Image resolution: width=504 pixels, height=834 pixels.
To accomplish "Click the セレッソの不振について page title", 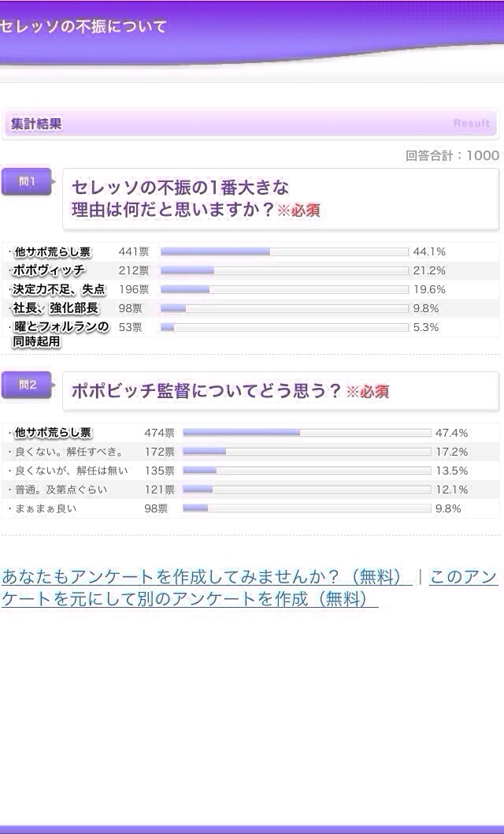I will click(83, 27).
